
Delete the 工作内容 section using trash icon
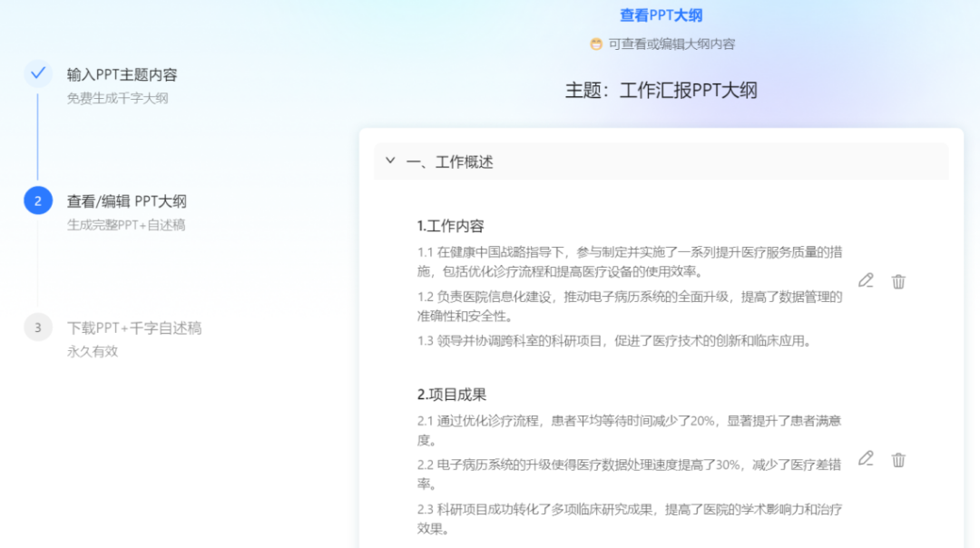click(x=898, y=281)
